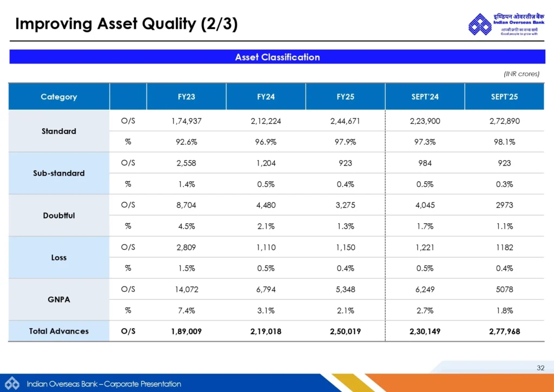Click the GNPA 7.4% value for FY23
Viewport: 554px width, 392px height.
point(186,310)
